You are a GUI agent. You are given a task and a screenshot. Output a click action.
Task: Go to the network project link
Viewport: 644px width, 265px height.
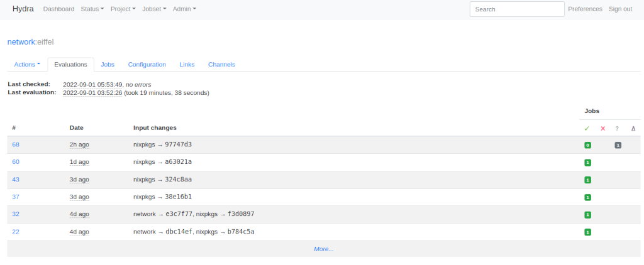(x=21, y=41)
